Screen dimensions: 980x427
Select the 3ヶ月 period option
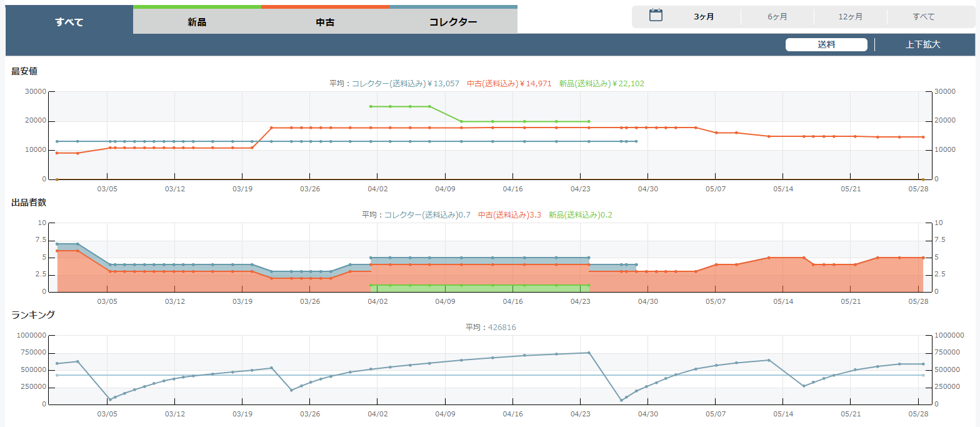(x=704, y=17)
